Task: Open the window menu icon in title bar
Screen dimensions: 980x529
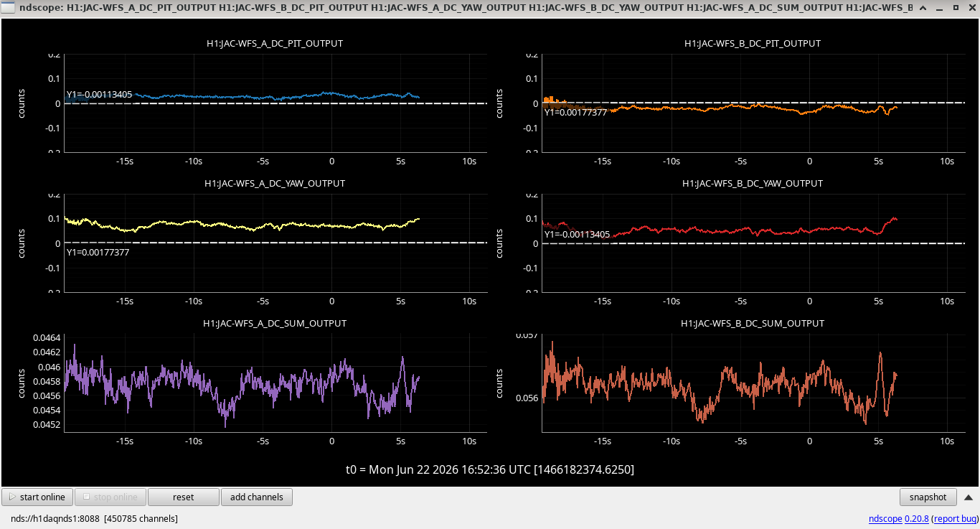Action: coord(7,8)
